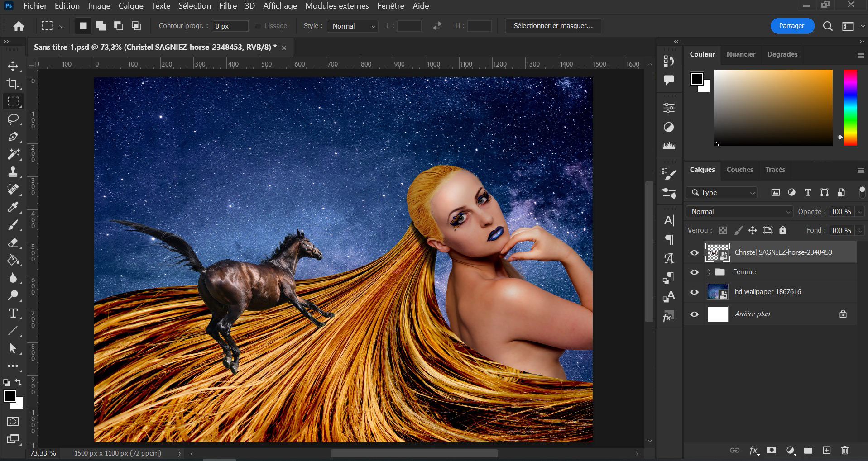Open the extra tools ellipsis menu
Screen dimensions: 868x461
click(13, 366)
